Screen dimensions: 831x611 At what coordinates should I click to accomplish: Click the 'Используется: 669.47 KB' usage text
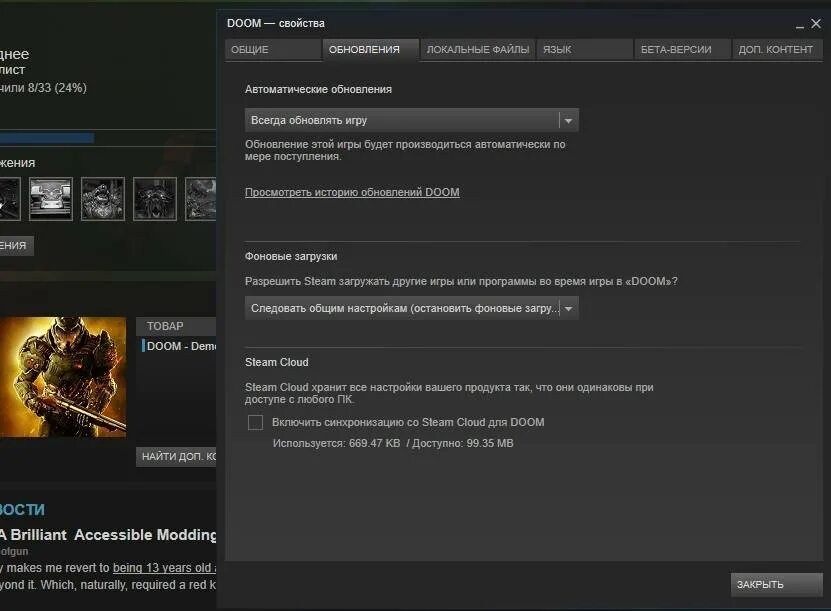(x=337, y=444)
